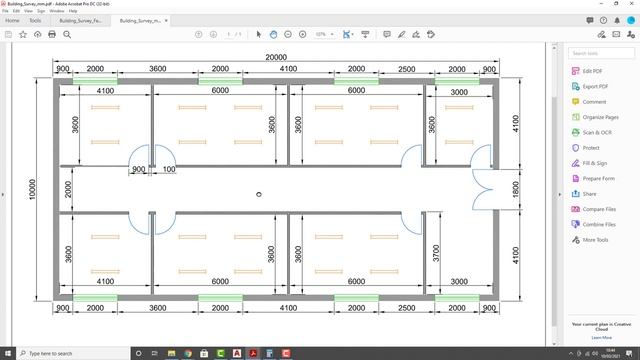Click the fill and sign pen icon at the toolbar's right end
Screen dimensions: 640x360
[601, 35]
